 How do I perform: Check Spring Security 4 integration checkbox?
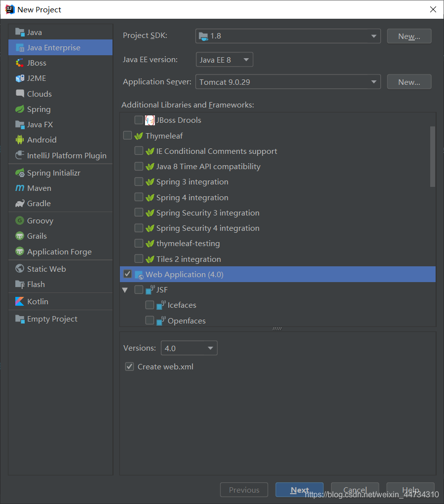[x=139, y=228]
